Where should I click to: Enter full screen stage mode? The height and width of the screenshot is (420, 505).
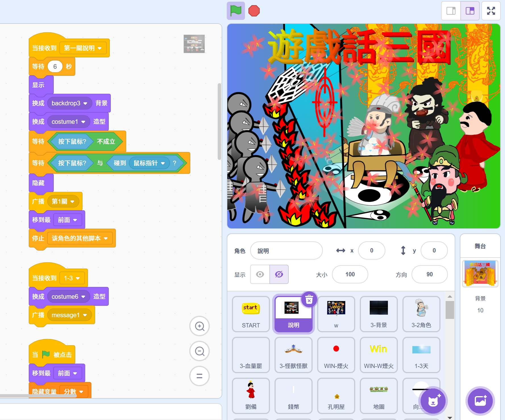[491, 11]
